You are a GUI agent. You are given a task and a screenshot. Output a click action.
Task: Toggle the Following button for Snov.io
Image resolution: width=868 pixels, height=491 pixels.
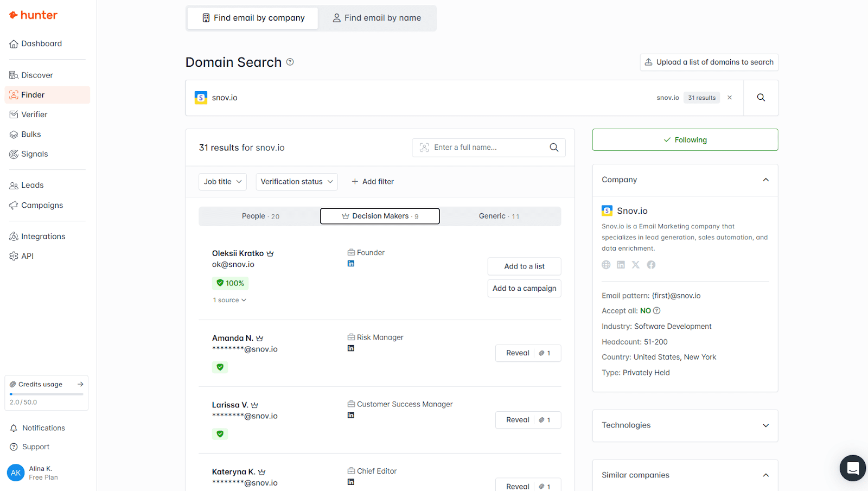(685, 140)
